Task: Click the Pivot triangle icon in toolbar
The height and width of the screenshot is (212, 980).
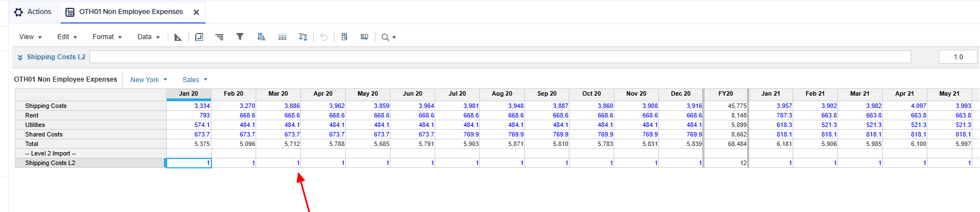Action: 178,37
